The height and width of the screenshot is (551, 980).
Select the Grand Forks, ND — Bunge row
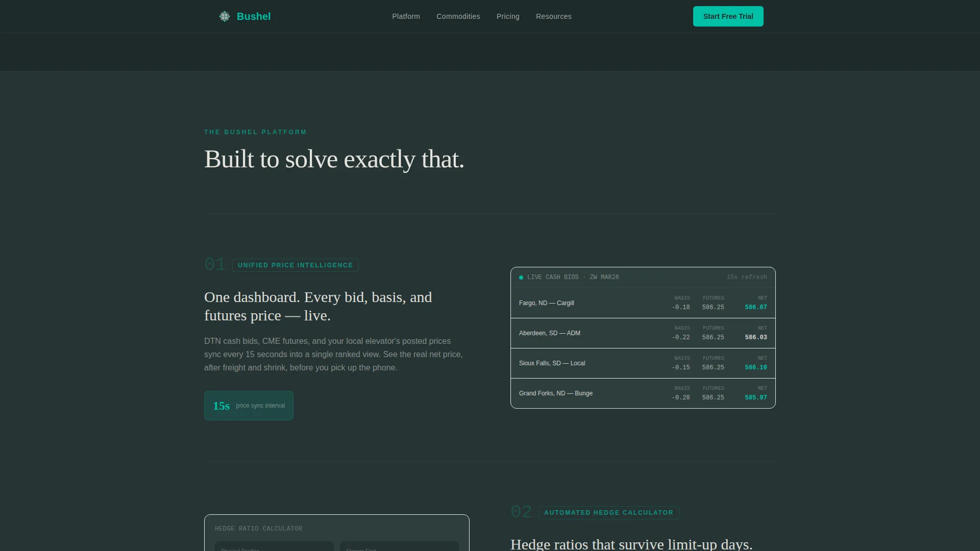643,393
